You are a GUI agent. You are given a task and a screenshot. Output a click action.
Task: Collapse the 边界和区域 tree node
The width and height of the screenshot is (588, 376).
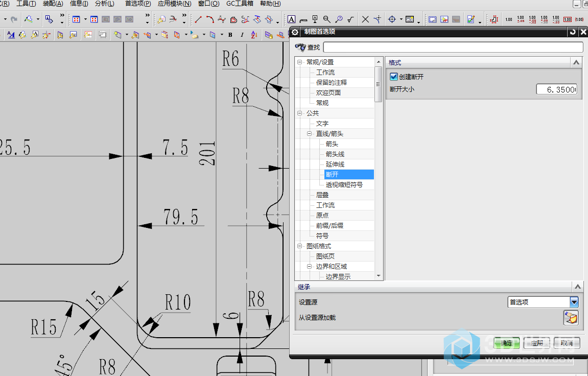coord(309,267)
